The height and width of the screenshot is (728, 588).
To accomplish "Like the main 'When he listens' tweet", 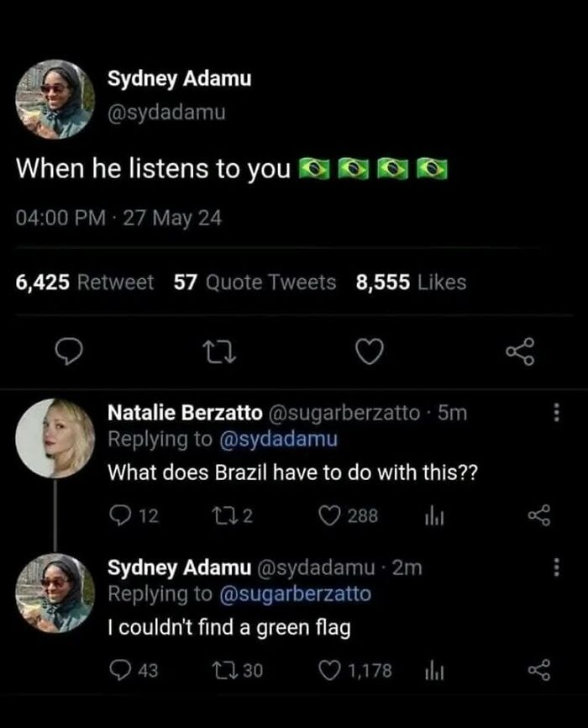I will tap(370, 351).
